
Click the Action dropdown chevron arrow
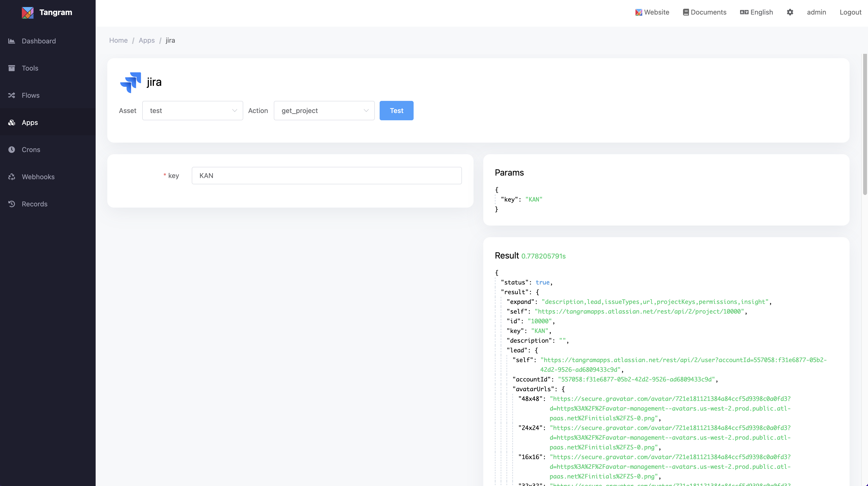[366, 111]
